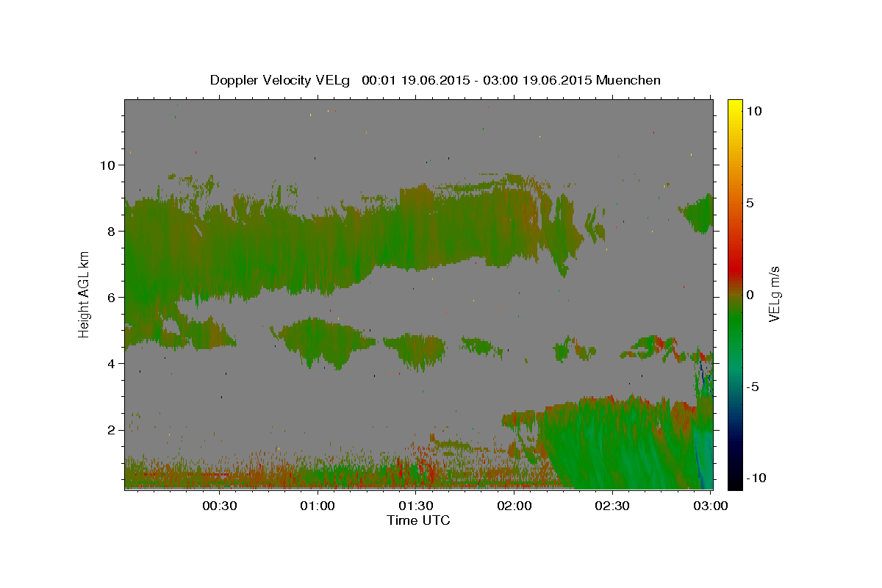Click the 01:30 time tick label
The height and width of the screenshot is (588, 882).
[x=416, y=506]
